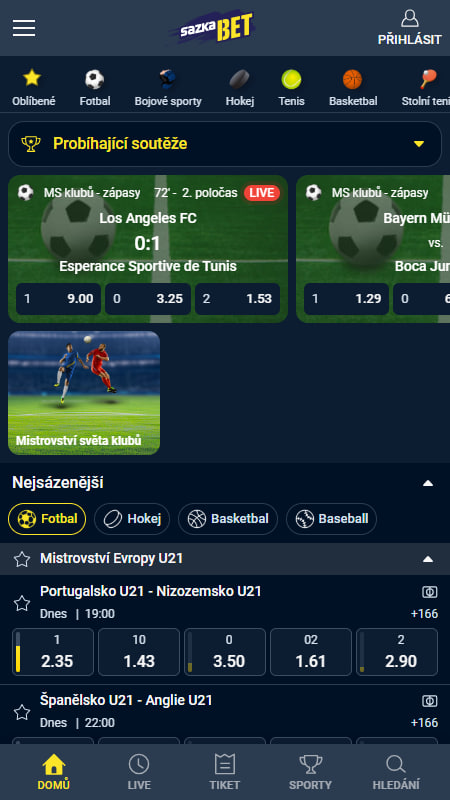The width and height of the screenshot is (450, 800).
Task: Filter Nejsázenější by Baseball
Action: [332, 519]
